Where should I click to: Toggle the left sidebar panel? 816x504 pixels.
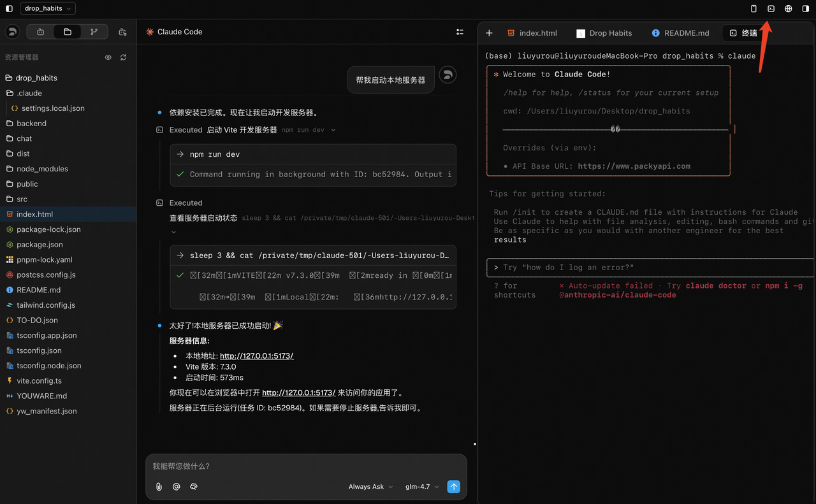[9, 9]
